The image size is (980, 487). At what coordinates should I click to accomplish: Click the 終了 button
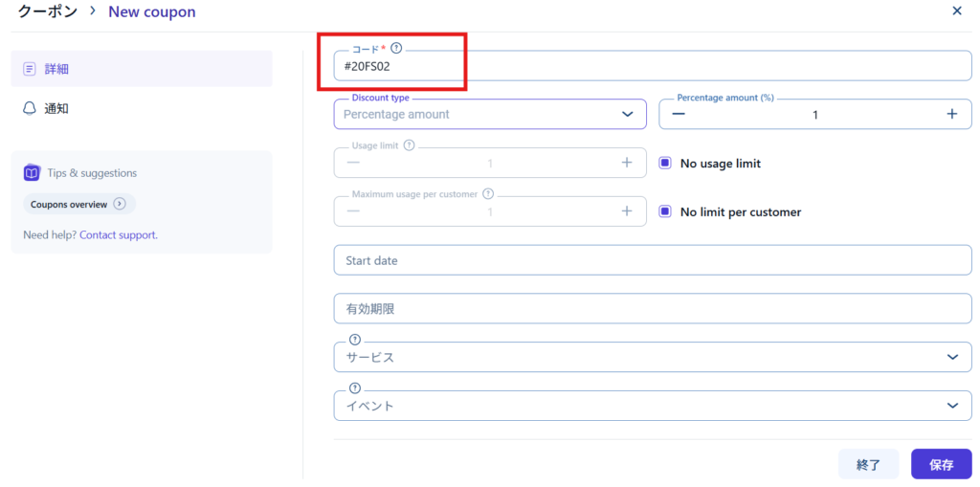(x=868, y=464)
